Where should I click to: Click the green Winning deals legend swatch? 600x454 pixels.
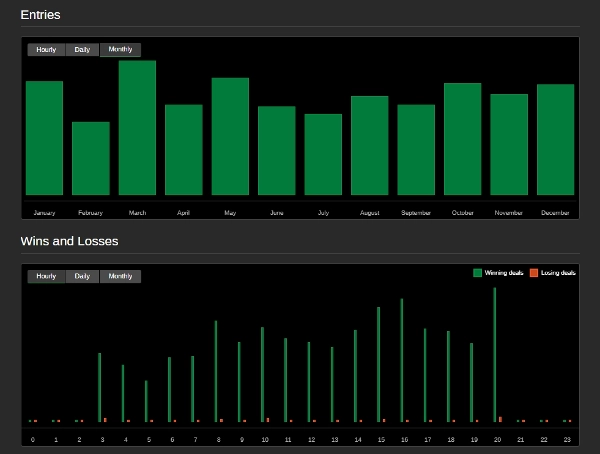tap(477, 272)
